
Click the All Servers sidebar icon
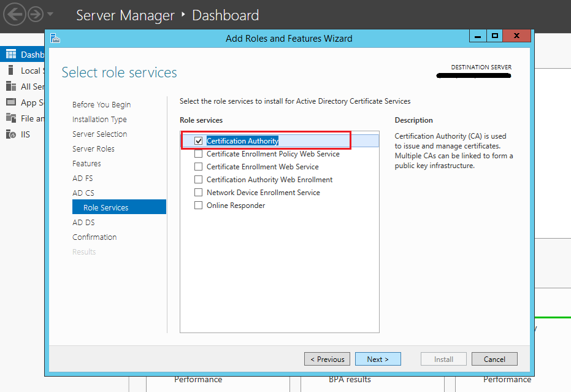coord(11,86)
